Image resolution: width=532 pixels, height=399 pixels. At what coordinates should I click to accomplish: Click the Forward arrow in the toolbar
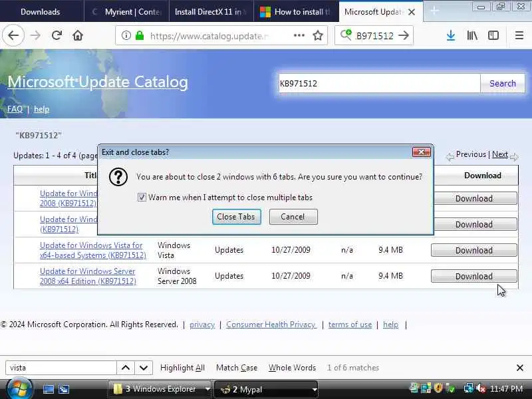[x=35, y=35]
